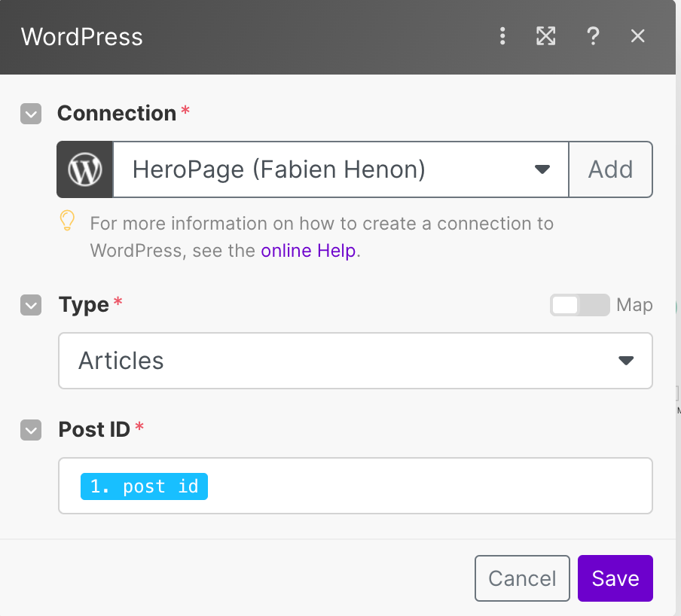
Task: Open the help question mark icon
Action: coord(593,36)
